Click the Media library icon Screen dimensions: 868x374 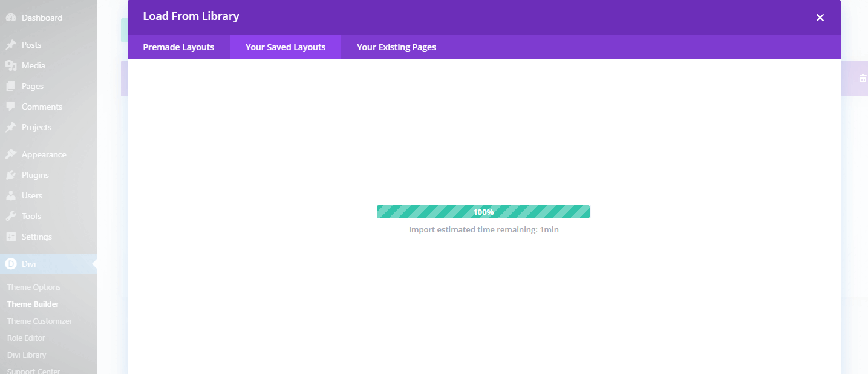(10, 65)
